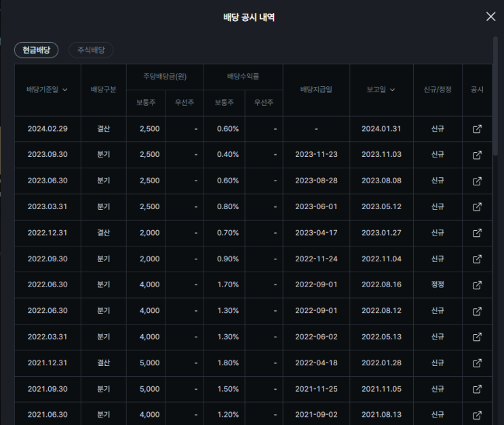Select the 현금배당 tab

(37, 50)
